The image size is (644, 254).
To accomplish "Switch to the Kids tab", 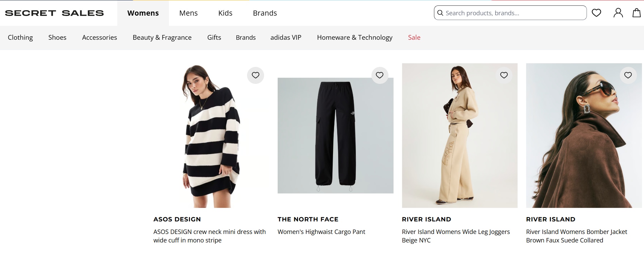I will pyautogui.click(x=225, y=13).
